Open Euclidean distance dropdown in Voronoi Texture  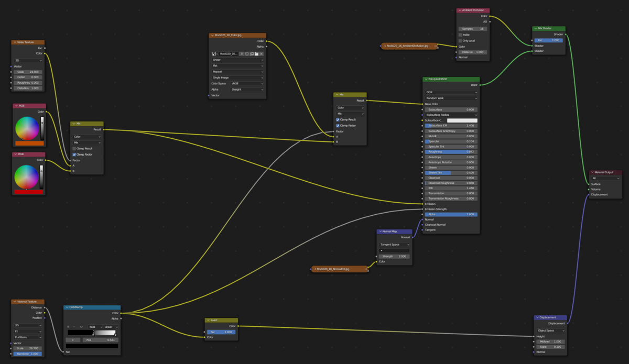(x=28, y=337)
